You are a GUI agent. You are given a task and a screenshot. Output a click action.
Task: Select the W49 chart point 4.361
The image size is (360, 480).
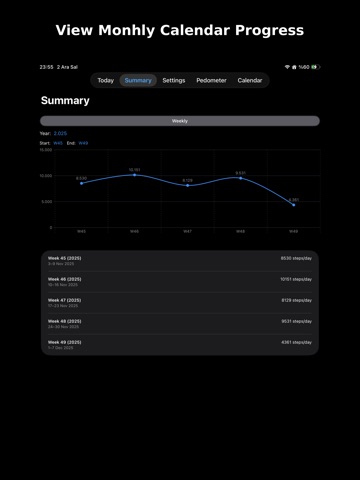pyautogui.click(x=294, y=205)
